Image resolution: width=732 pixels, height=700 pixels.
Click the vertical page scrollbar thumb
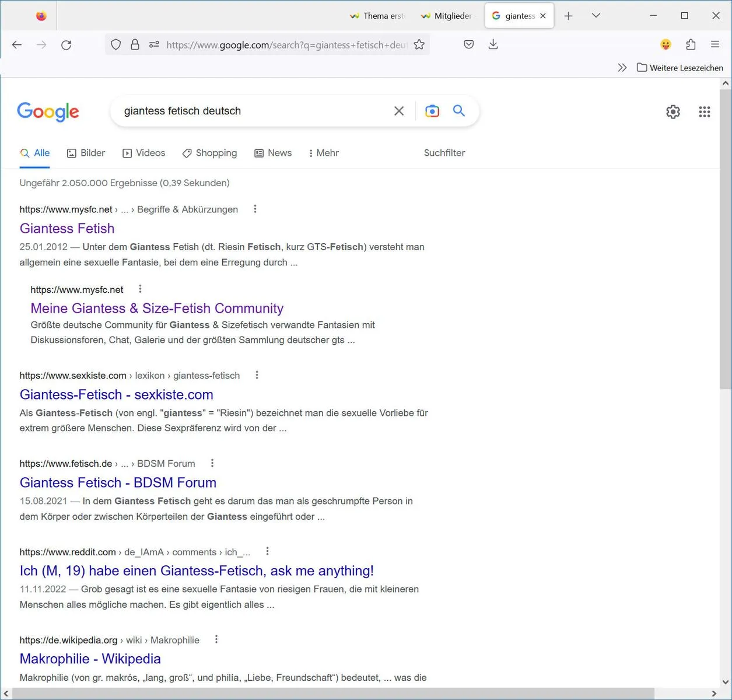[726, 239]
